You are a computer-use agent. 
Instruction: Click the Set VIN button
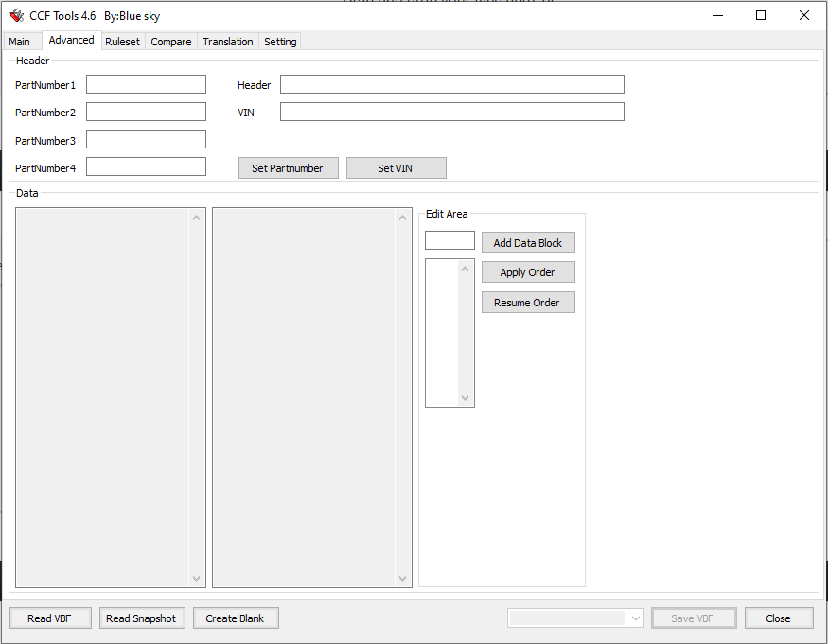[x=396, y=168]
